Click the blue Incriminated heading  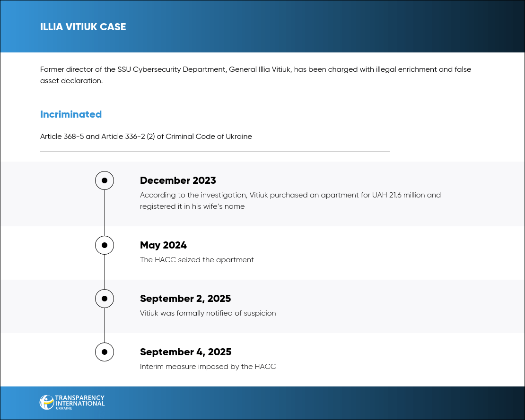pos(71,114)
